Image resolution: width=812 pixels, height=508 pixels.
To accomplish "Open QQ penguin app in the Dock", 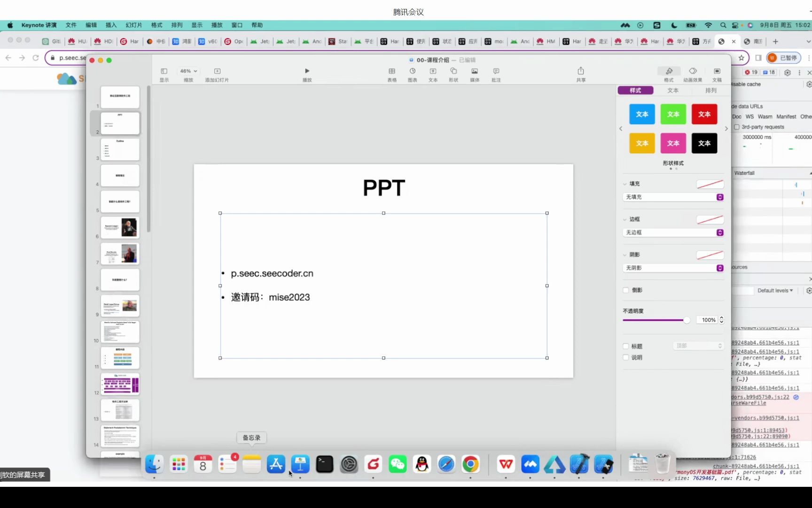I will pos(422,464).
